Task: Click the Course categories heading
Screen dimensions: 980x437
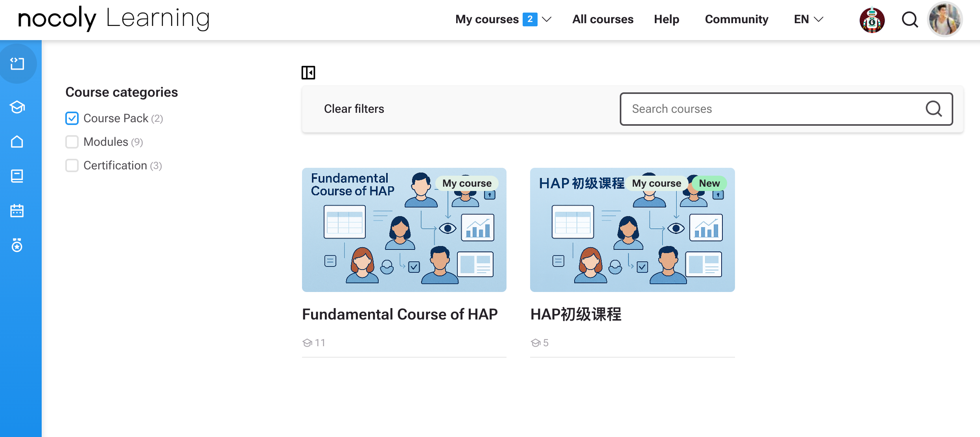Action: (122, 92)
